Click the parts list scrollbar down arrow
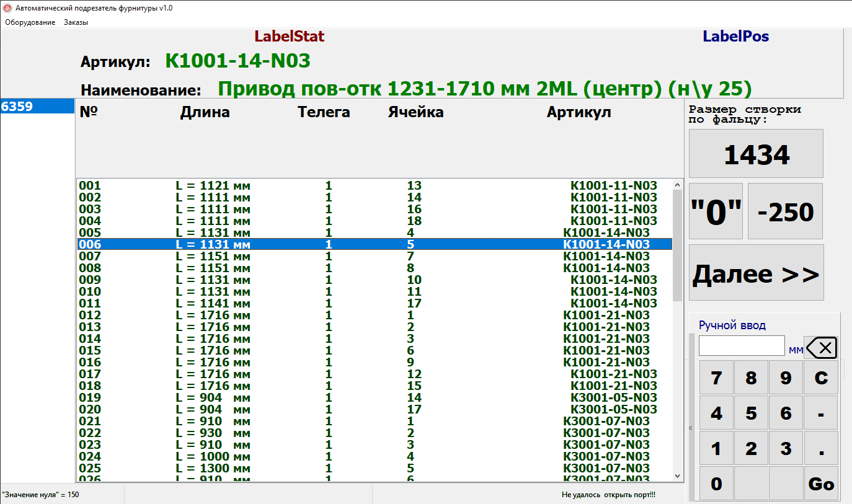This screenshot has width=852, height=504. (677, 475)
